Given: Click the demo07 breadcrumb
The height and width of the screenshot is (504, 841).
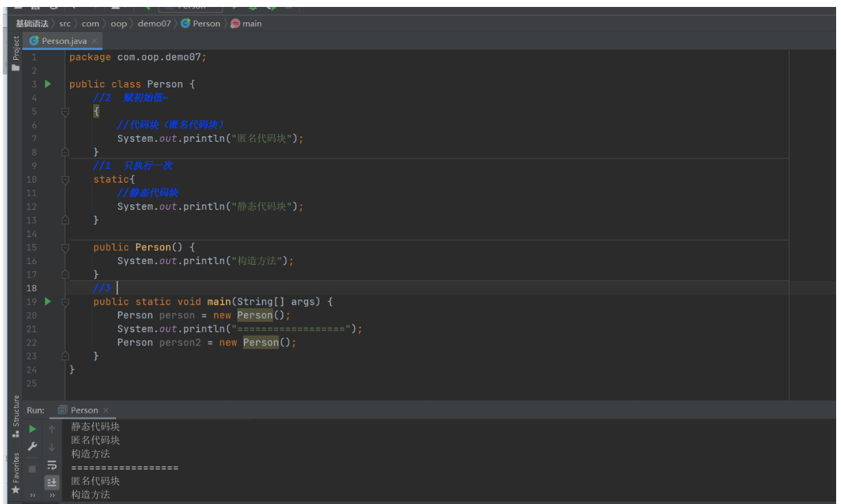Looking at the screenshot, I should tap(154, 24).
